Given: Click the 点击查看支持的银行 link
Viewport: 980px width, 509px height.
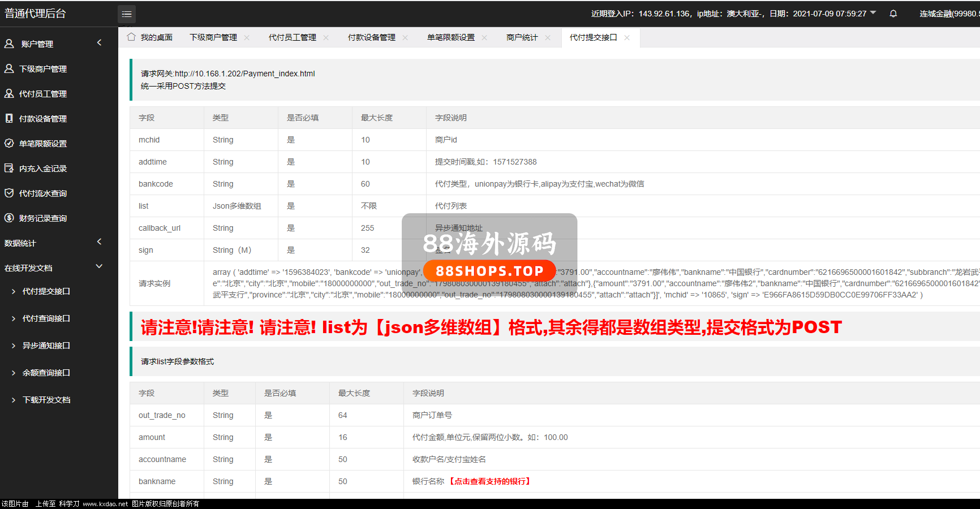Looking at the screenshot, I should pyautogui.click(x=490, y=481).
